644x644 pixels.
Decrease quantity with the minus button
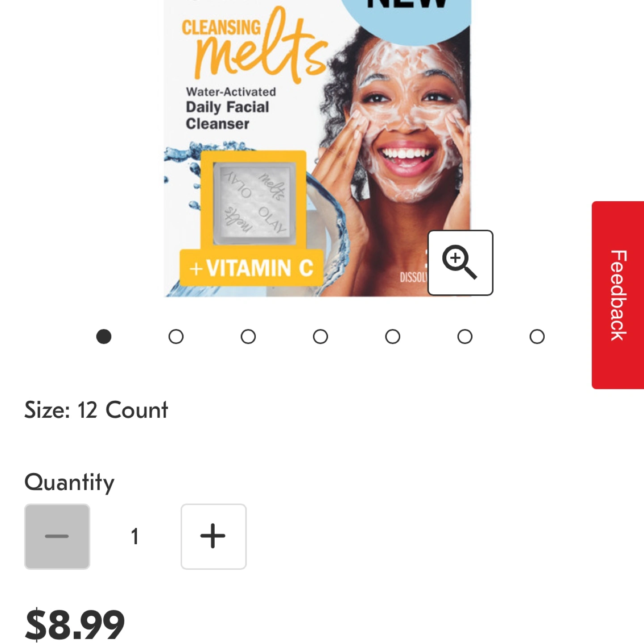[x=57, y=536]
